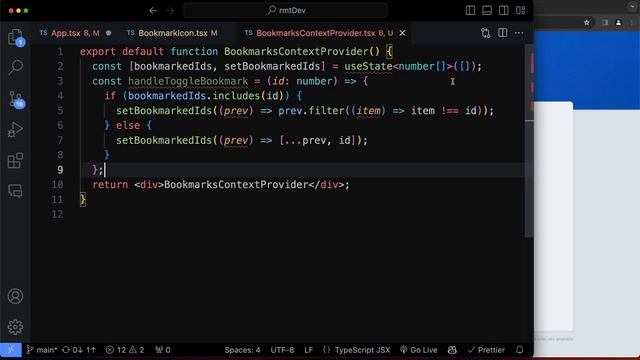Click the else keyword on line 6
The image size is (640, 360).
128,125
